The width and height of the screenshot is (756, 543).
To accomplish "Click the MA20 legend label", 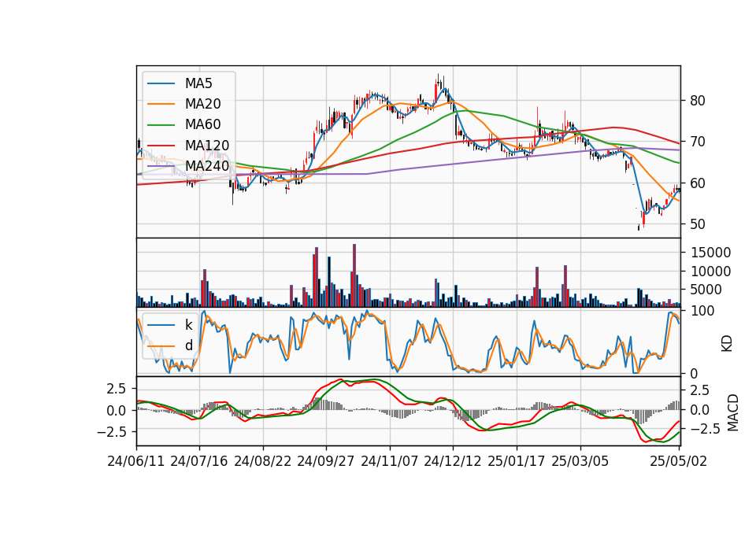I will click(x=202, y=104).
